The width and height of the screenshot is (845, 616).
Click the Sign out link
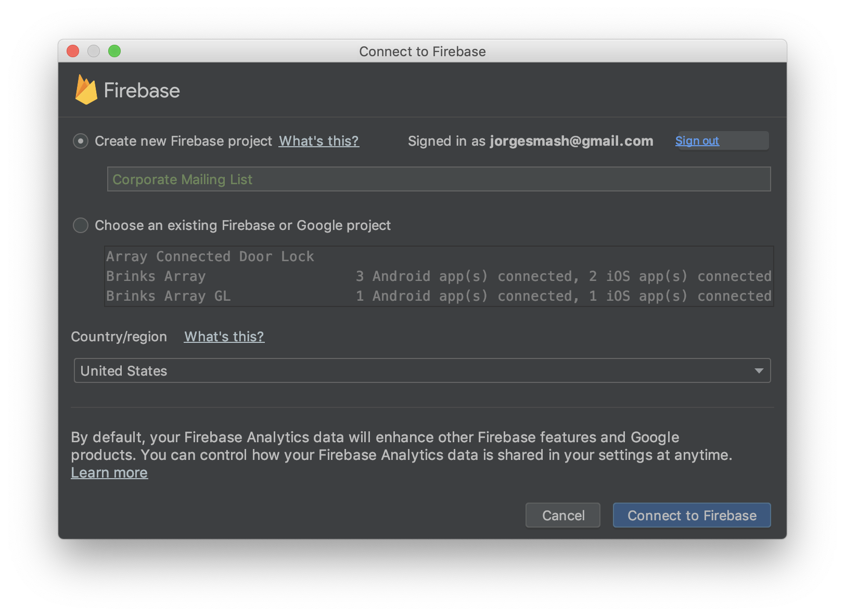click(x=697, y=141)
